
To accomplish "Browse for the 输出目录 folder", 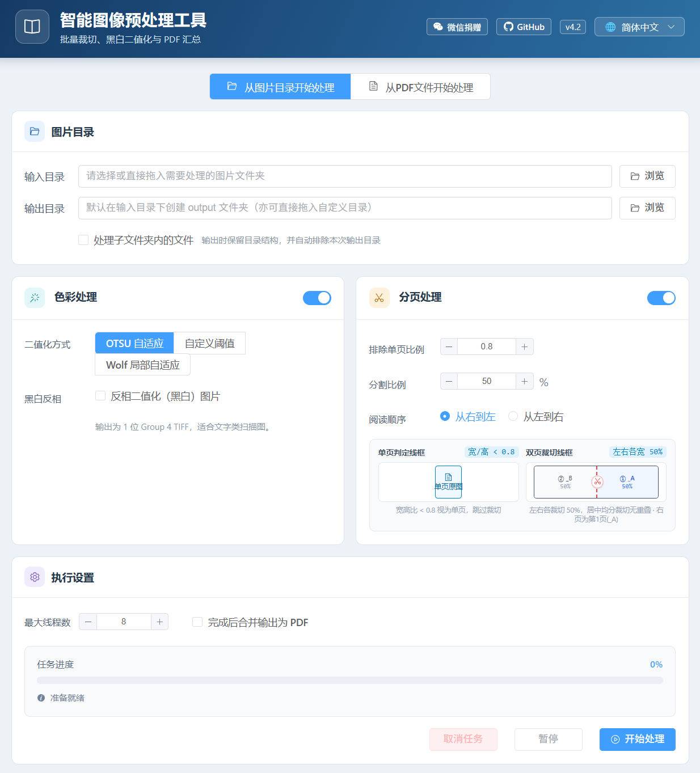I will coord(647,208).
